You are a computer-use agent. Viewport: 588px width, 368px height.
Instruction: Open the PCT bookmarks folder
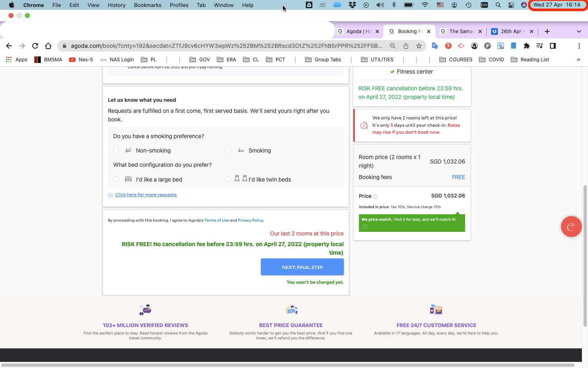275,60
